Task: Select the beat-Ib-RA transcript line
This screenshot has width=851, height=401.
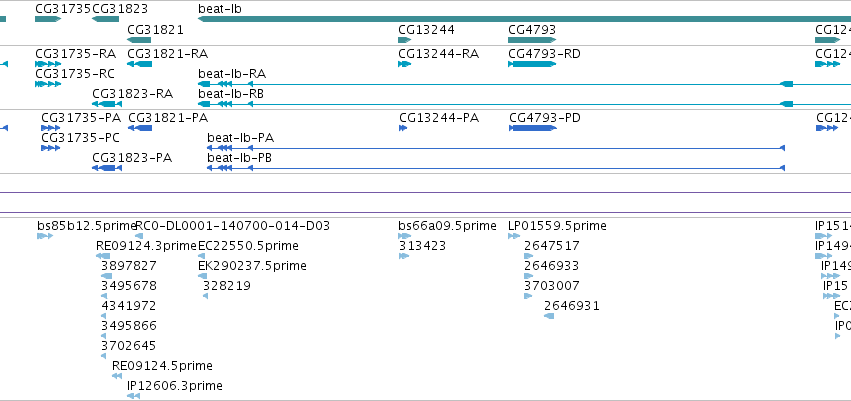Action: click(524, 84)
